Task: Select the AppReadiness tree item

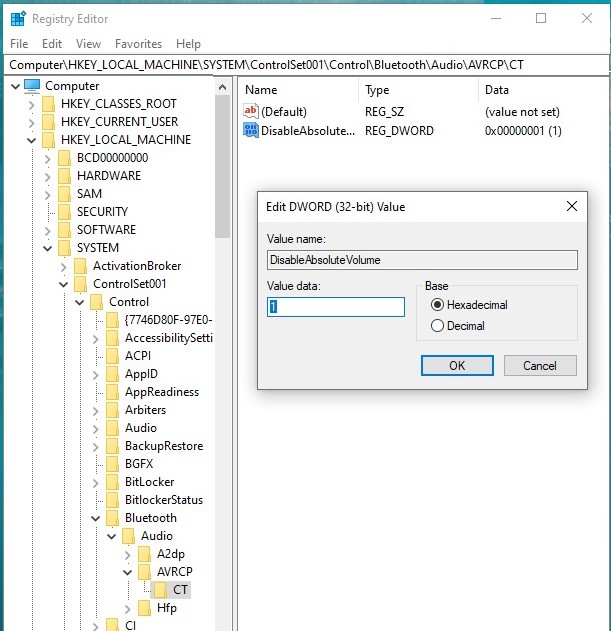Action: tap(162, 392)
